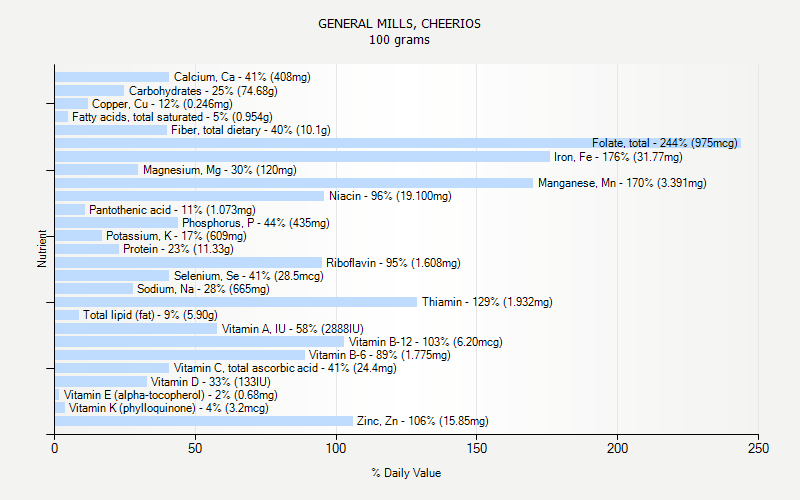
Task: Select the Vitamin C, total ascorbic acid label
Action: click(x=285, y=368)
